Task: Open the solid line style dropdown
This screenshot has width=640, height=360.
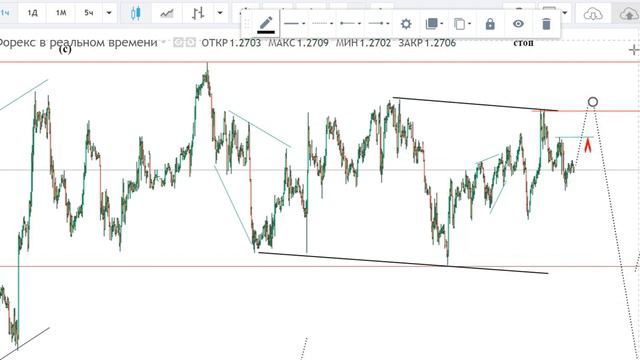Action: click(295, 24)
